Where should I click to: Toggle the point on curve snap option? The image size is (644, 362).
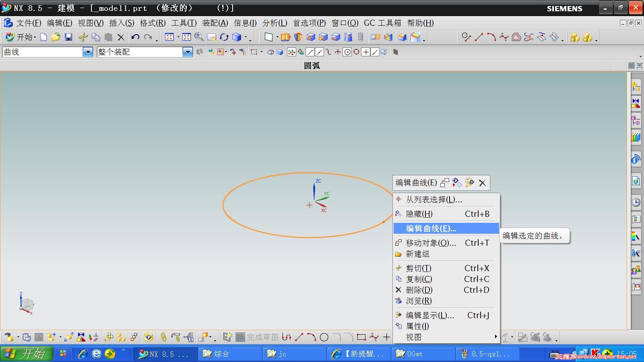click(x=375, y=52)
